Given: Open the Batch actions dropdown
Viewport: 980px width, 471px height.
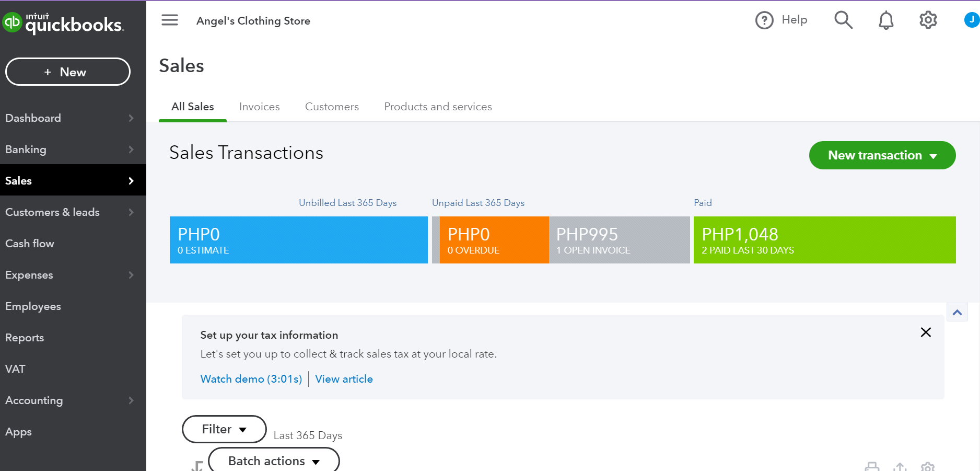Looking at the screenshot, I should pos(274,460).
